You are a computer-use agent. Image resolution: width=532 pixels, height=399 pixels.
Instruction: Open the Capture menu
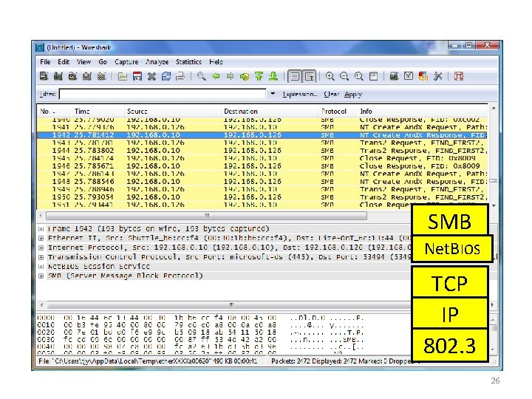(126, 62)
